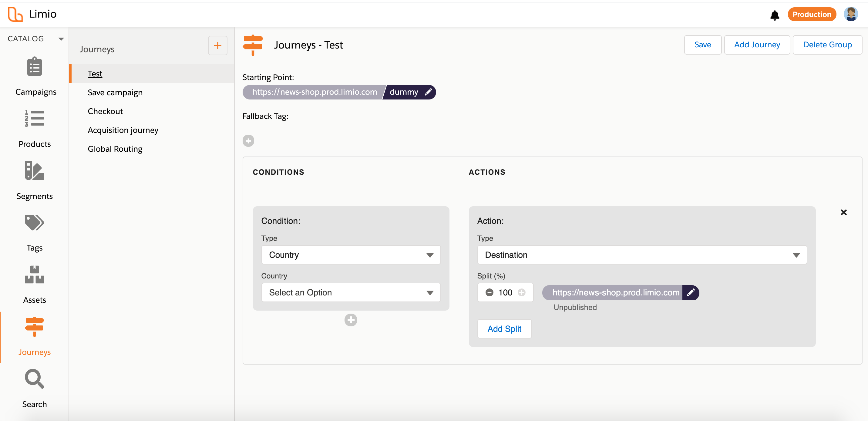Screen dimensions: 868x421
Task: Click the starting point base URL pill
Action: pyautogui.click(x=314, y=92)
